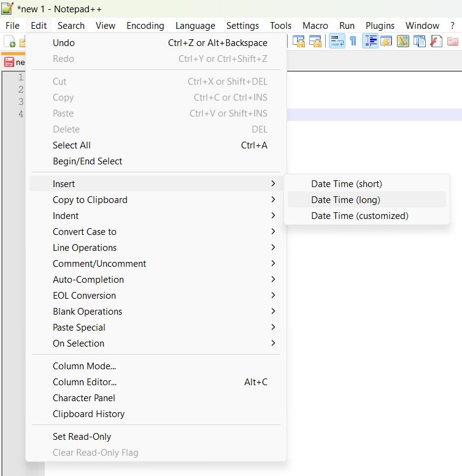
Task: Choose Select All entry
Action: tap(156, 145)
